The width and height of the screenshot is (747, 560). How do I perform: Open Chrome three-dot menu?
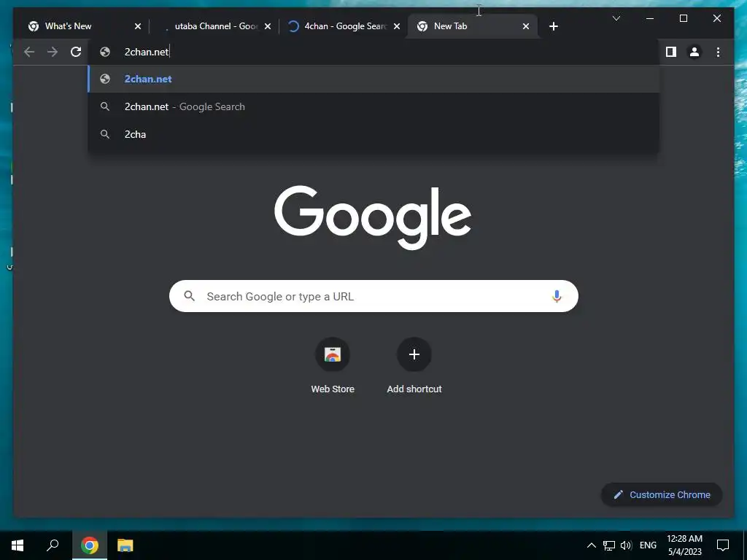point(718,52)
